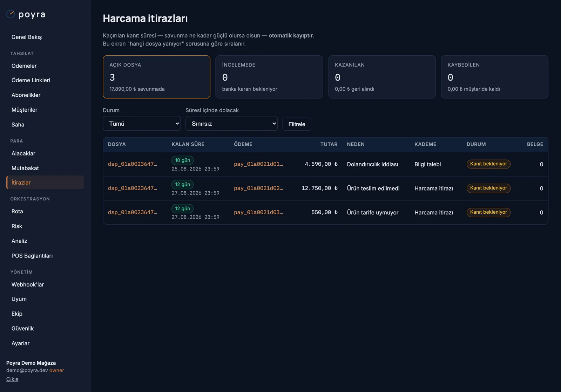This screenshot has width=561, height=392.
Task: Select the Açık Dosya summary card
Action: pos(156,77)
